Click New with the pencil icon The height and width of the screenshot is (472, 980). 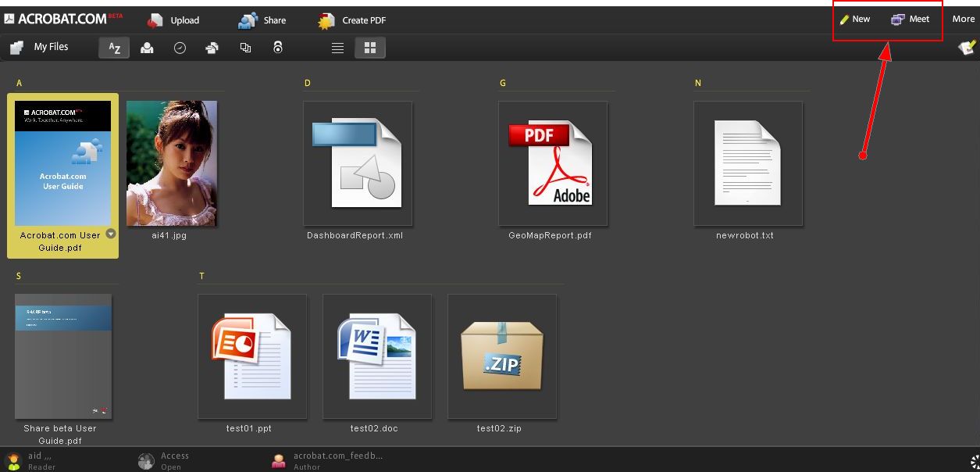coord(855,19)
